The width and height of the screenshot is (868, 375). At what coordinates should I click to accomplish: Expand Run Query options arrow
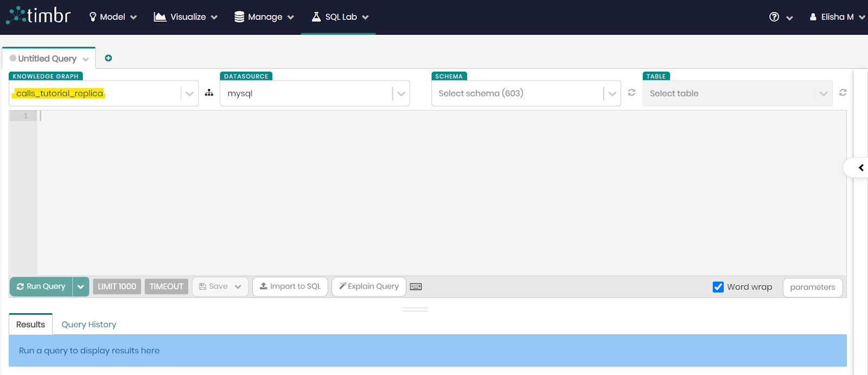[80, 287]
